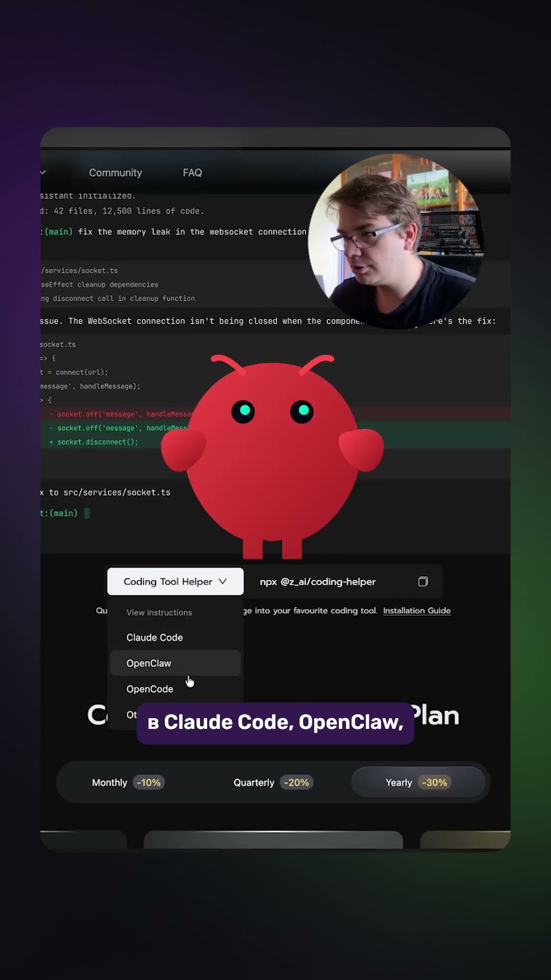This screenshot has width=551, height=980.
Task: Open the Installation Guide link
Action: point(417,610)
